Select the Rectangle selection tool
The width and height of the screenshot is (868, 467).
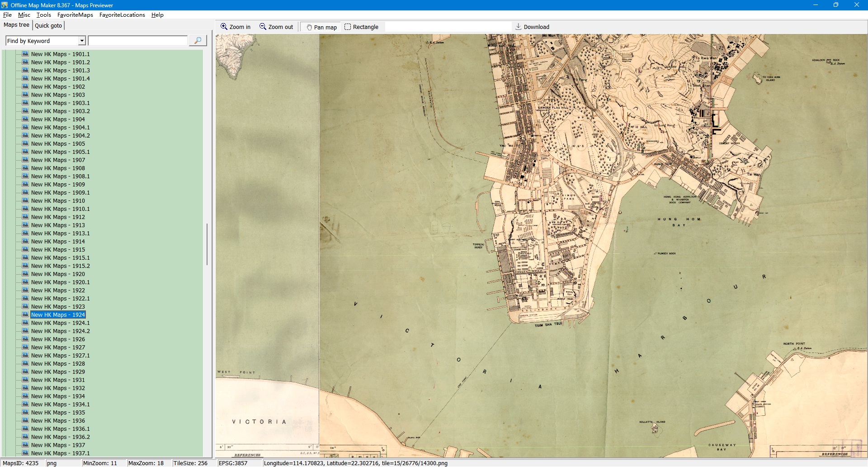coord(348,27)
